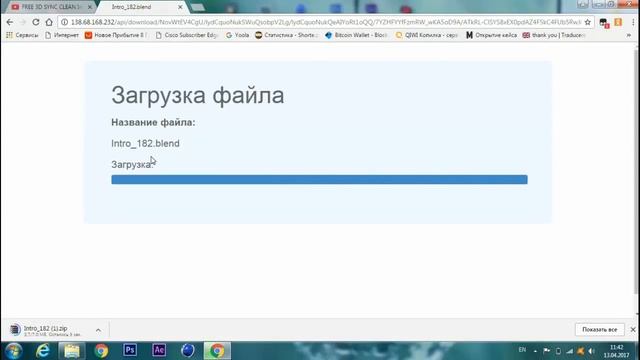Open the blue globe app in taskbar
640x360 pixels.
tap(188, 350)
